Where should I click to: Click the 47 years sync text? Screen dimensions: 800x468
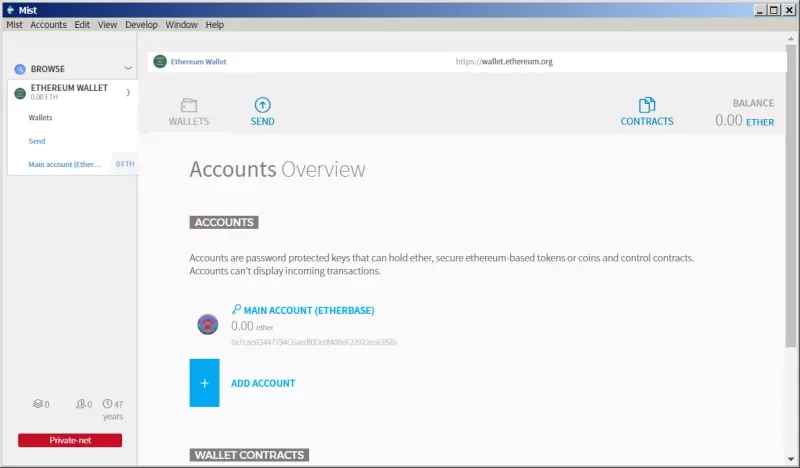113,410
